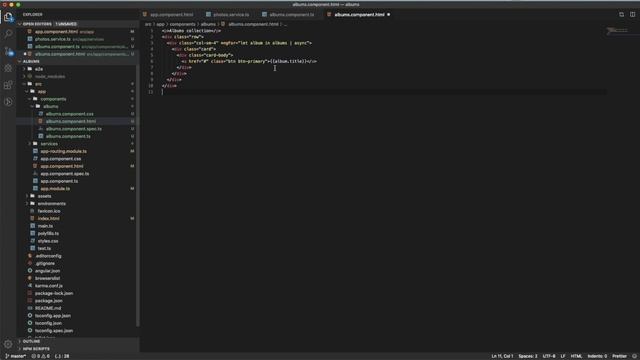
Task: Collapse the Open Editors section
Action: [20, 24]
